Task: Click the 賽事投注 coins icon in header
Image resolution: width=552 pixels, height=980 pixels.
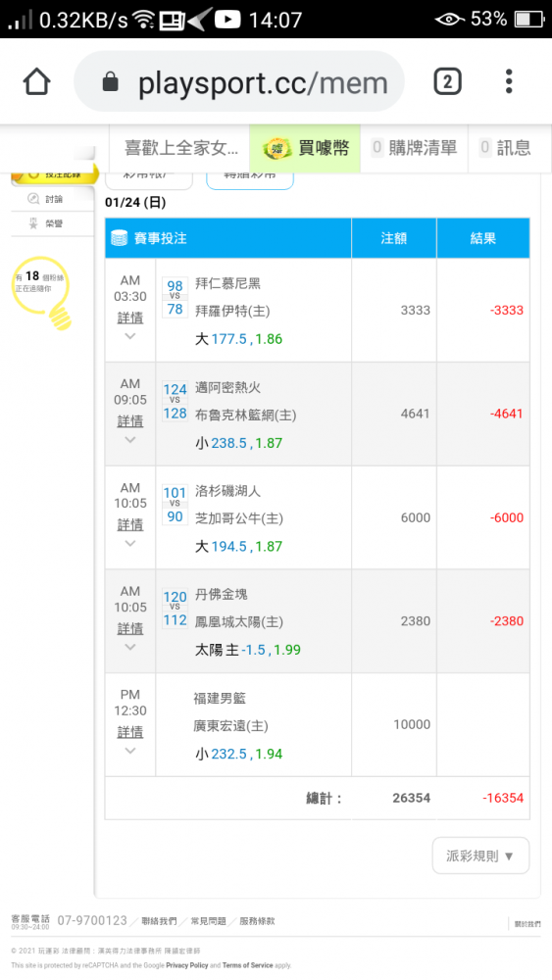Action: 119,238
